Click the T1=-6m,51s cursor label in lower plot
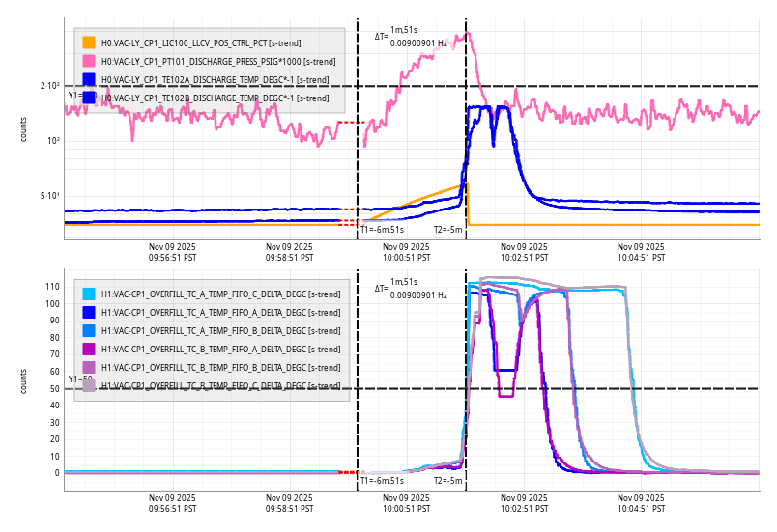This screenshot has height=532, width=777. pos(382,480)
